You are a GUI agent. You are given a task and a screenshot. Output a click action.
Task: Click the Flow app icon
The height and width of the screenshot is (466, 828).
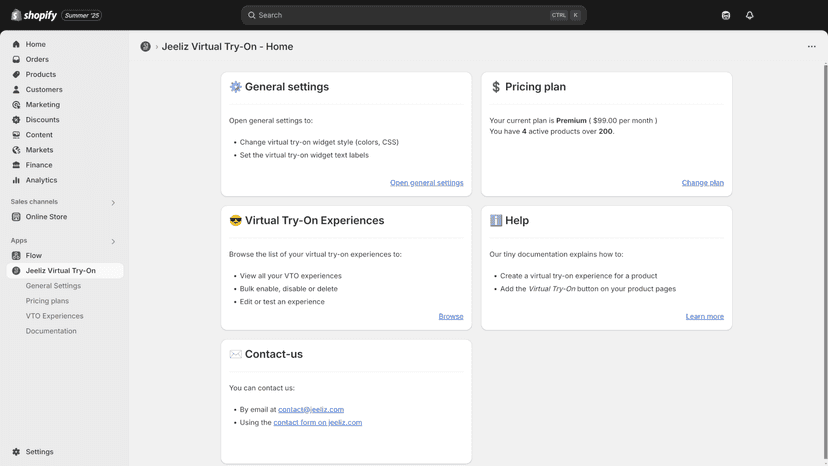(x=16, y=256)
